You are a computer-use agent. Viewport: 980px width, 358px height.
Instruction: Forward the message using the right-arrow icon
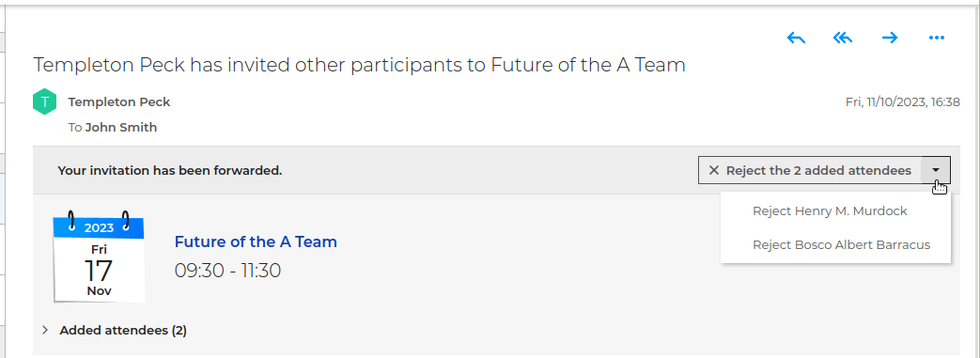(890, 39)
